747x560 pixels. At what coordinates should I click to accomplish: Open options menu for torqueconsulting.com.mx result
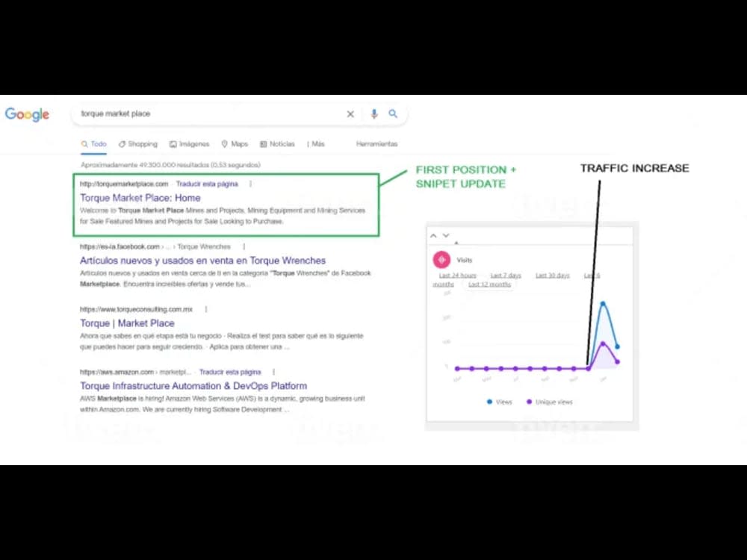coord(206,310)
